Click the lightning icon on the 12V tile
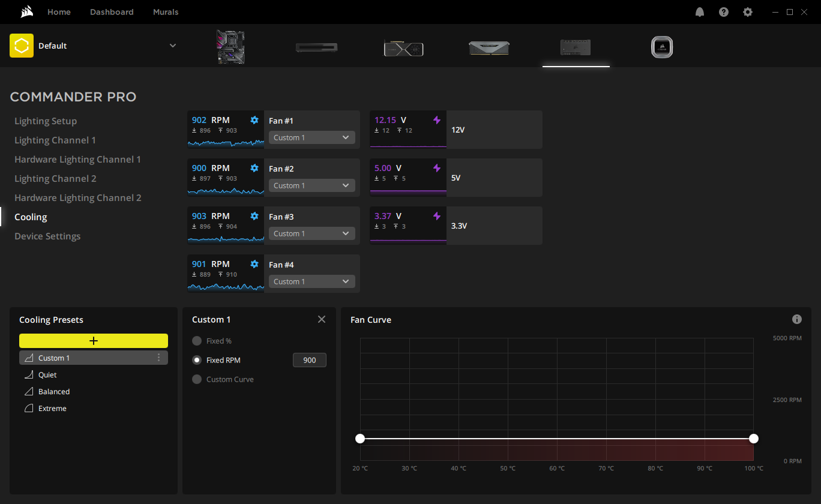The image size is (821, 504). (436, 119)
